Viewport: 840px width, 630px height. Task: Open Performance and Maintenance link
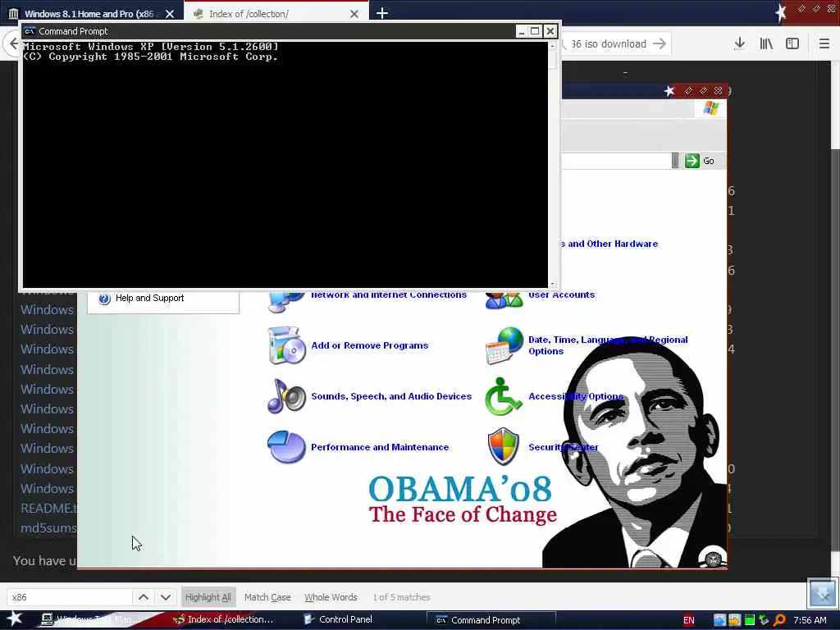pos(380,447)
